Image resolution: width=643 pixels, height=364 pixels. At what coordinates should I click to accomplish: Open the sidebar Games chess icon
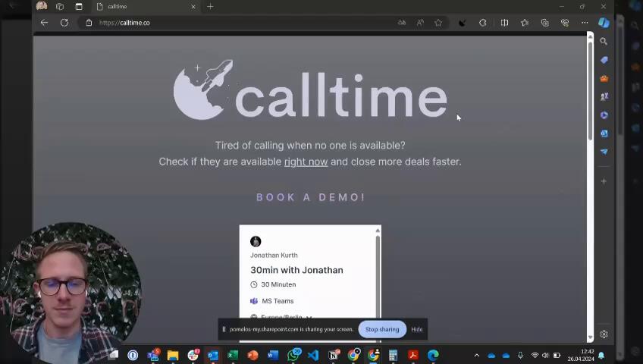(604, 97)
